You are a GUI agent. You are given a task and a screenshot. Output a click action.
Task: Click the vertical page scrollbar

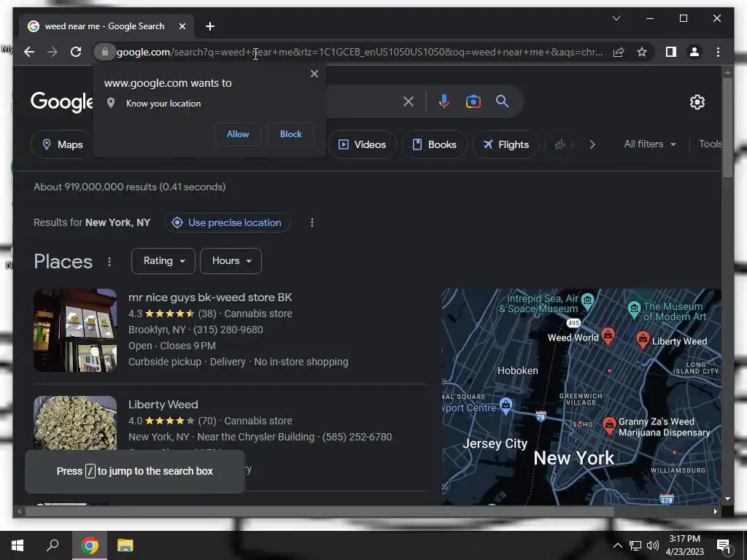coord(727,128)
